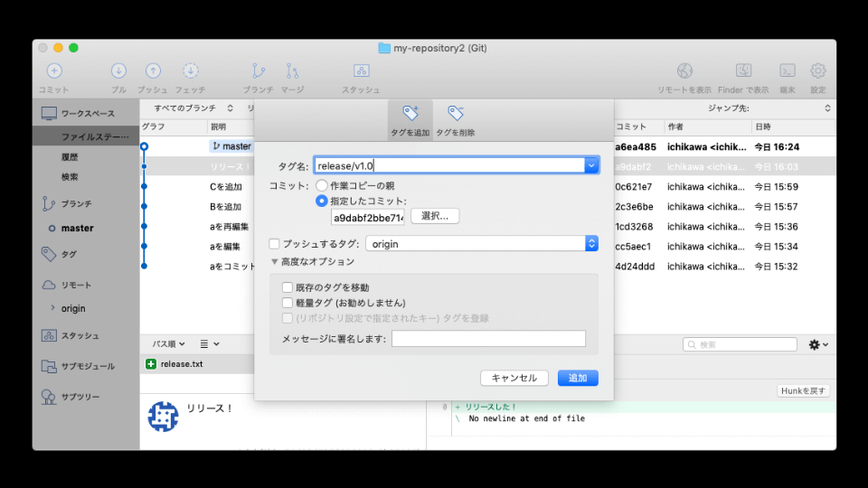Select ファイルステータス in the sidebar
This screenshot has height=488, width=868.
tap(86, 136)
